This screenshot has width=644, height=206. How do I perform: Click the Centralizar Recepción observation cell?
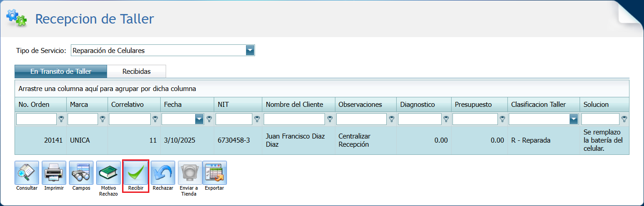pyautogui.click(x=366, y=140)
